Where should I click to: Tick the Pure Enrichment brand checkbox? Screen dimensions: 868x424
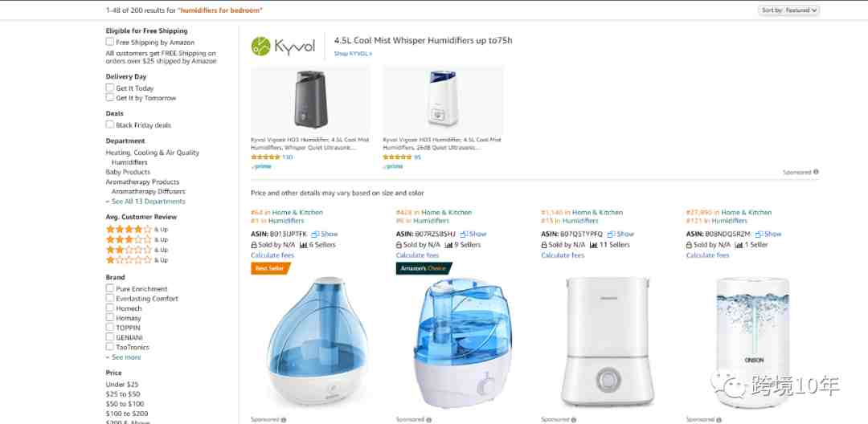pos(109,288)
